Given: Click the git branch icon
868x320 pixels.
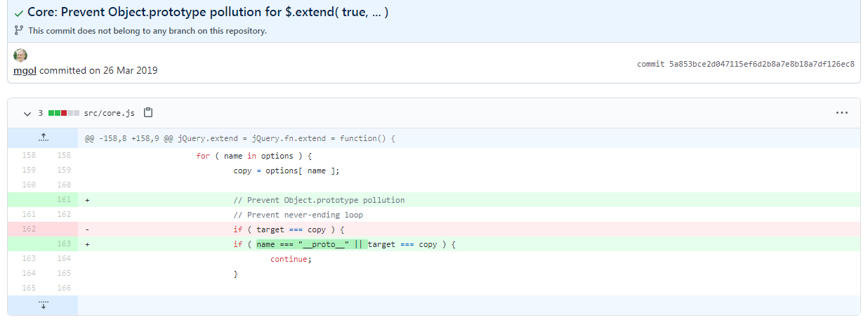Looking at the screenshot, I should [x=19, y=31].
